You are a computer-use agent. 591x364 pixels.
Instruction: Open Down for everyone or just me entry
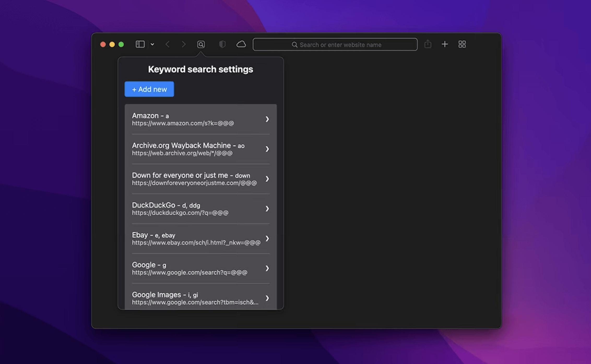[x=200, y=179]
